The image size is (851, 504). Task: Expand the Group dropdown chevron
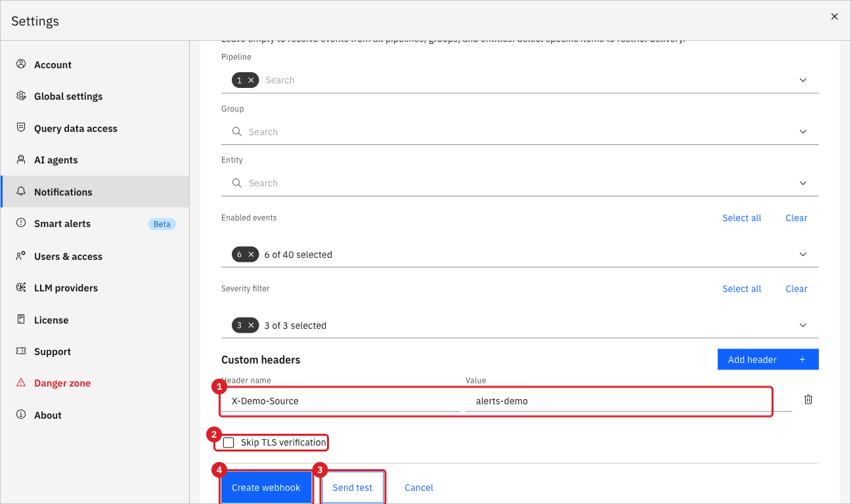(x=803, y=132)
